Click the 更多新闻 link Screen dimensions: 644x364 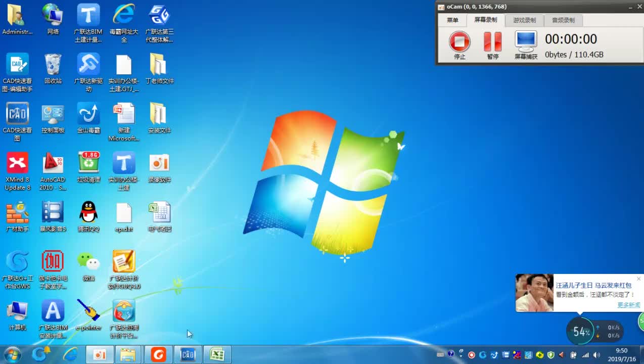point(628,305)
